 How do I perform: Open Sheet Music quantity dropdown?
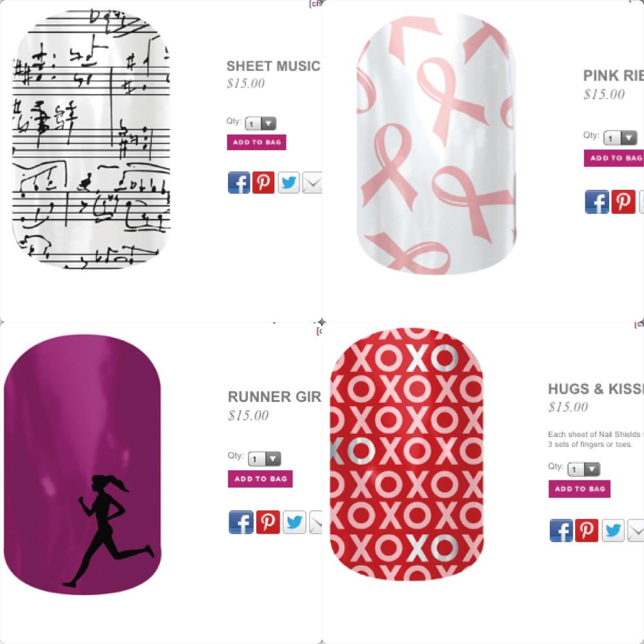click(261, 123)
